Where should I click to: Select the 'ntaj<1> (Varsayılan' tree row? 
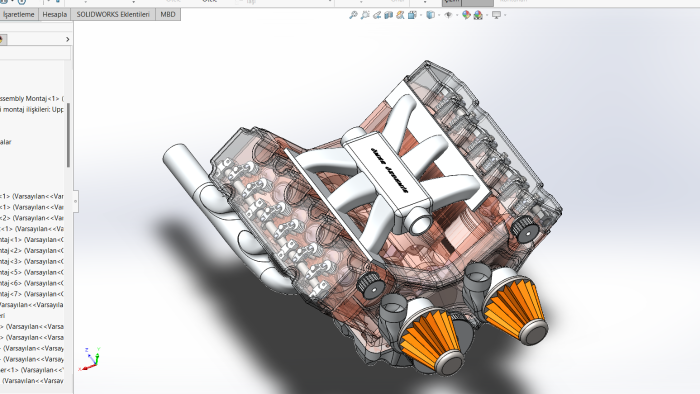(32, 240)
